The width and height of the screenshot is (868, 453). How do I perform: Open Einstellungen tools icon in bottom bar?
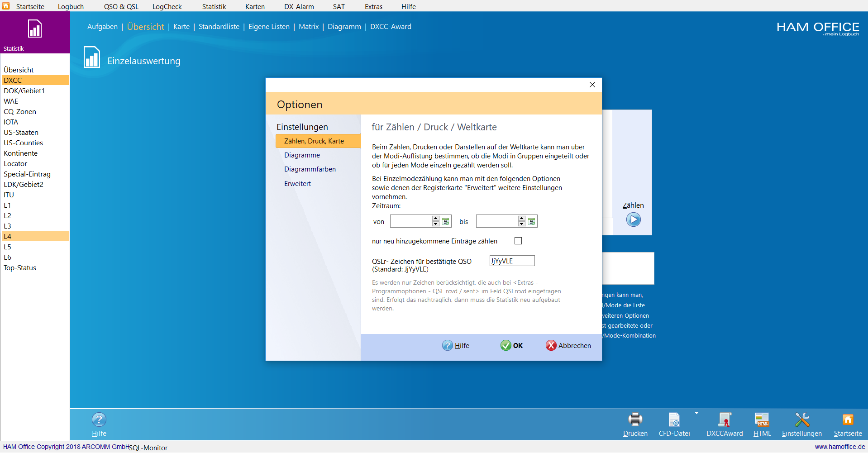point(802,420)
